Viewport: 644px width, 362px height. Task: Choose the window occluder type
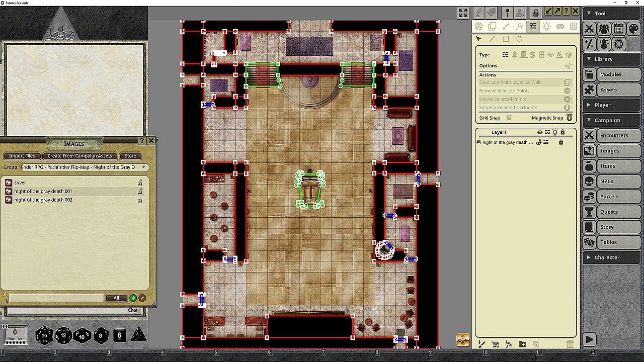[541, 55]
